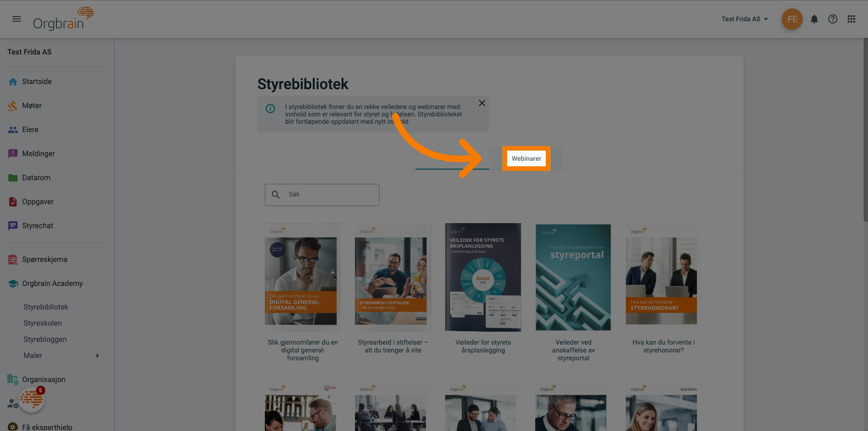Click the Orgbrain Academy graduation cap icon
868x431 pixels.
[13, 284]
